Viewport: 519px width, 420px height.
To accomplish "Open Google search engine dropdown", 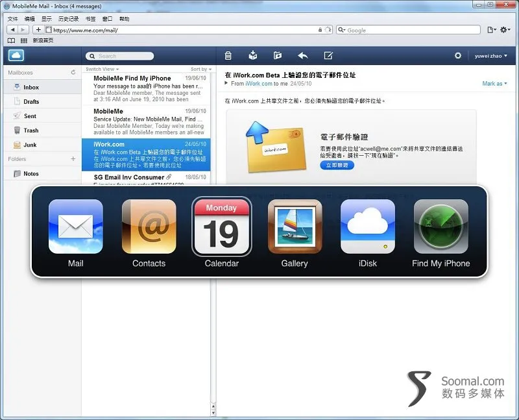I will pos(341,30).
